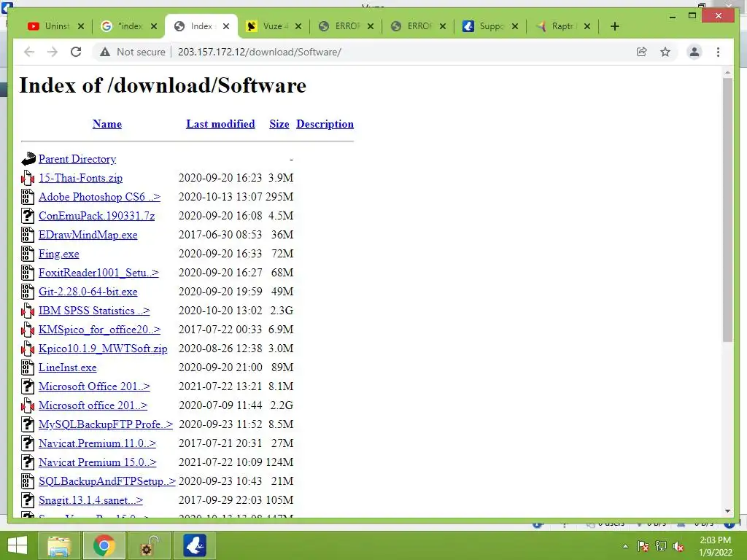Open the MySQLBackupFTP Profe link
Screen dimensions: 747x560
point(106,424)
